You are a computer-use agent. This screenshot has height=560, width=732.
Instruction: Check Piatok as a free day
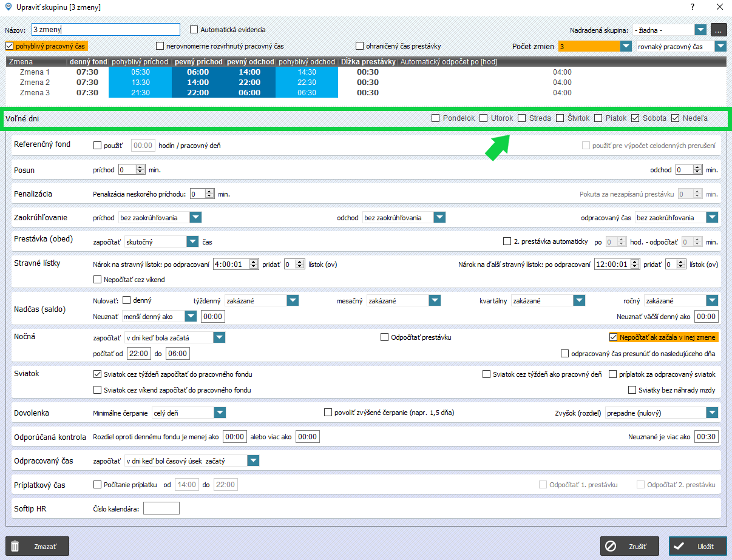click(x=598, y=118)
